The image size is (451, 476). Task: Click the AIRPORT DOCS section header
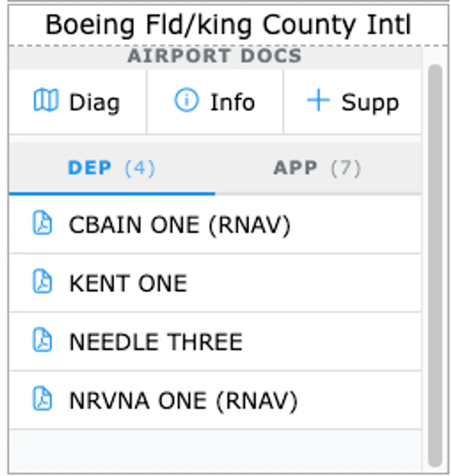(x=214, y=56)
